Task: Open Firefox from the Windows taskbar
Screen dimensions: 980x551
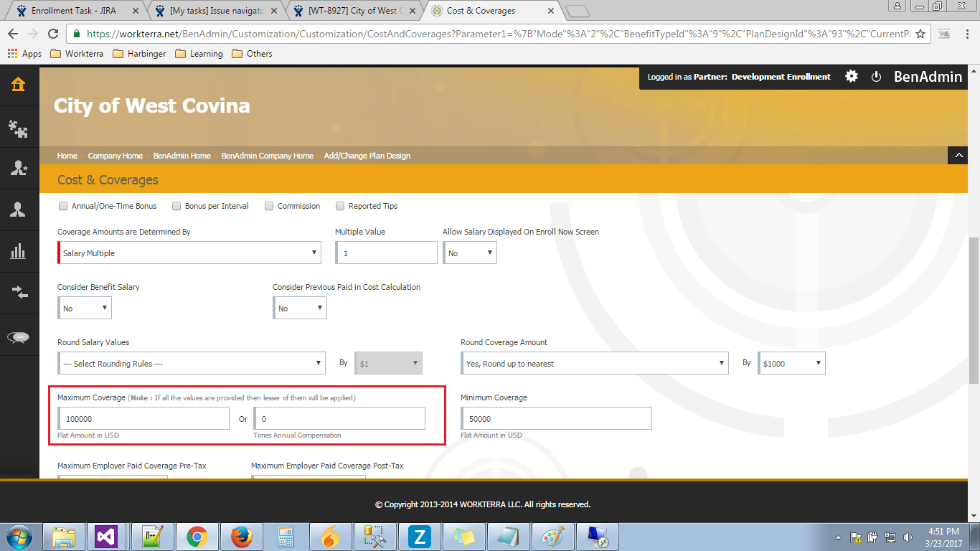Action: tap(242, 537)
